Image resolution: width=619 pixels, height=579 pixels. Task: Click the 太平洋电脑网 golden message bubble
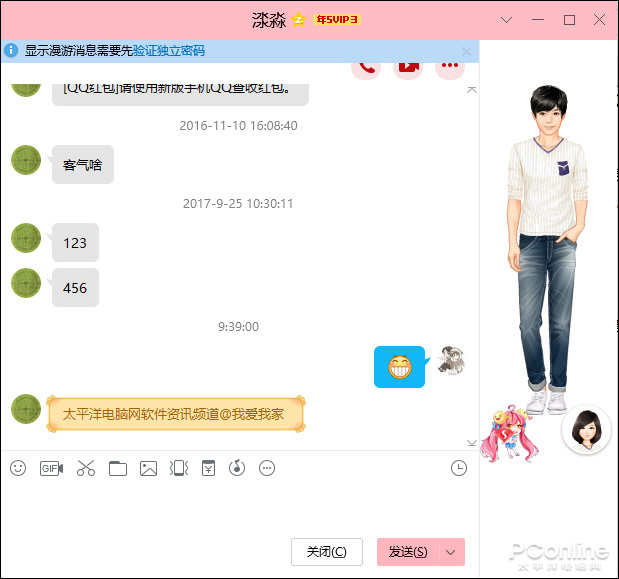point(176,414)
